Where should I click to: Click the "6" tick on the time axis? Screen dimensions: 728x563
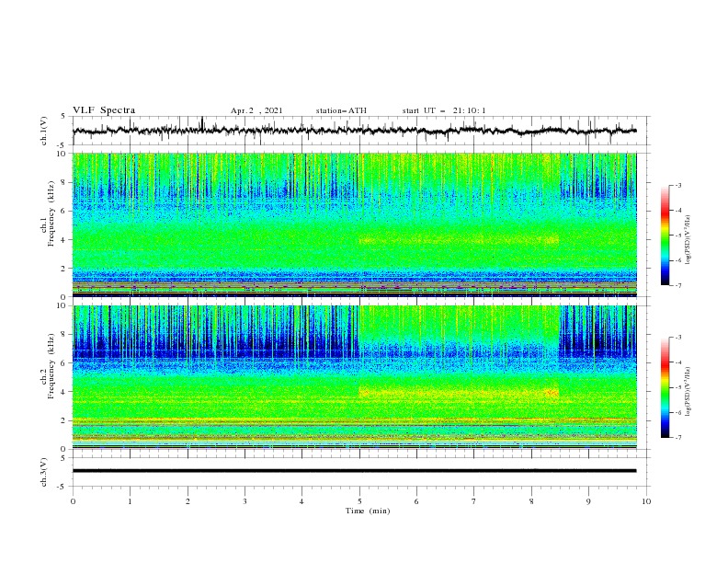[x=417, y=501]
